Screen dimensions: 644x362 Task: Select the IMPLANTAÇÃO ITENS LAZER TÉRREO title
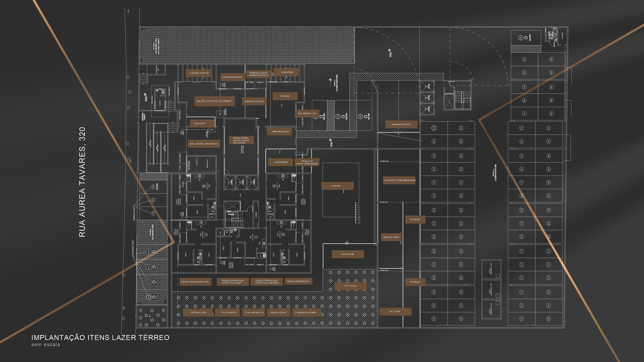pyautogui.click(x=101, y=338)
